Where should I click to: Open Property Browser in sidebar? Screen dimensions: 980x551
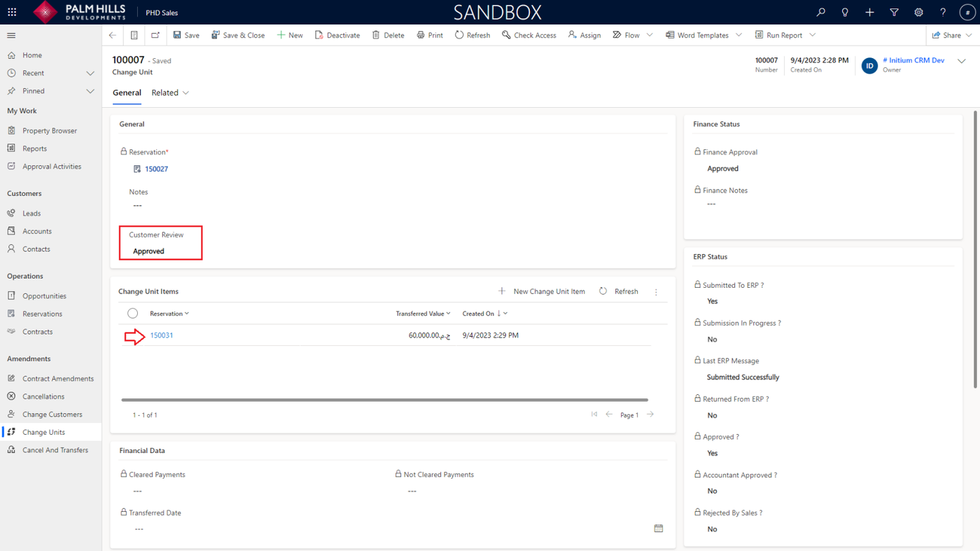tap(50, 131)
